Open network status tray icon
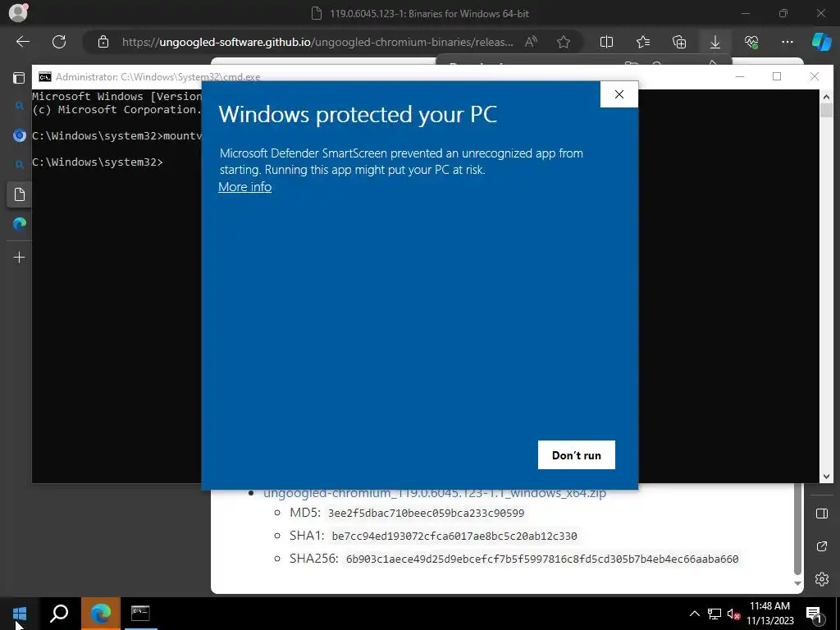This screenshot has width=840, height=630. coord(714,614)
